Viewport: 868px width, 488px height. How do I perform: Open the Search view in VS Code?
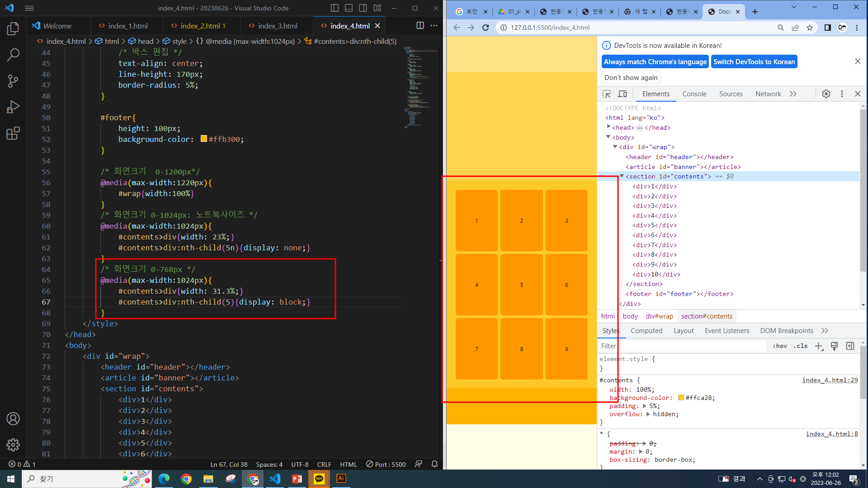pyautogui.click(x=13, y=55)
